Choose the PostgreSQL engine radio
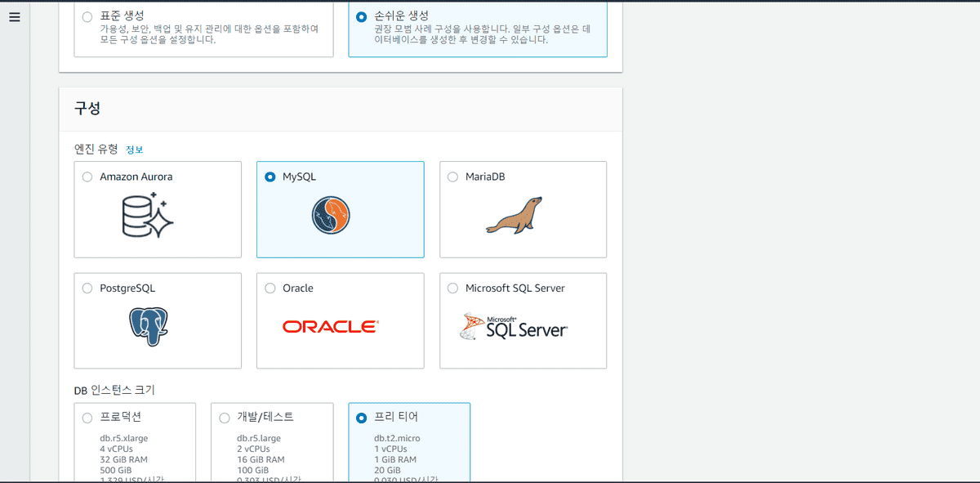 pyautogui.click(x=87, y=288)
